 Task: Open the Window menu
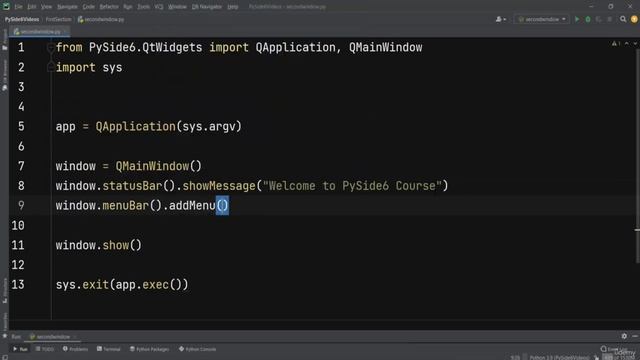(178, 7)
